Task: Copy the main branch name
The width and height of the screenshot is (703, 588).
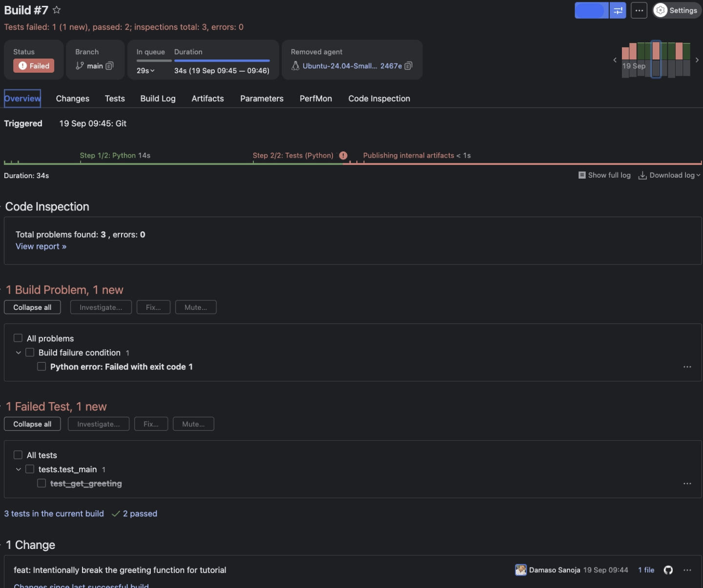Action: pos(110,66)
